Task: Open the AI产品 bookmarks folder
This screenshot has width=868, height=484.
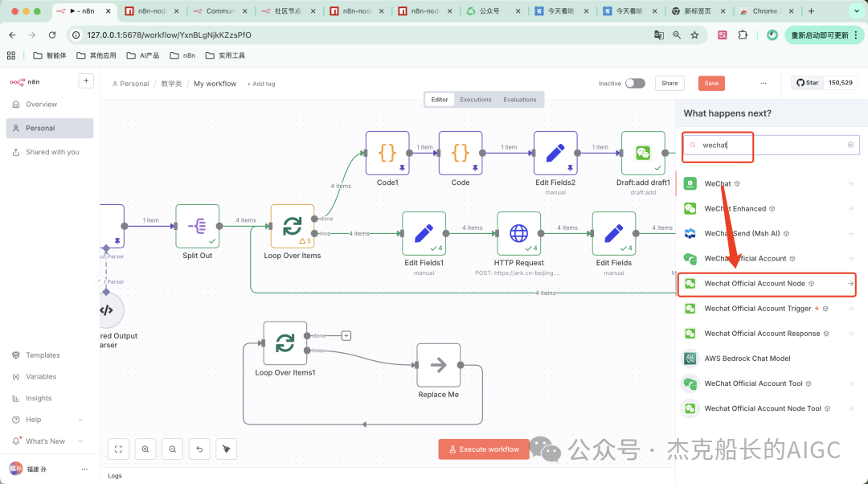Action: (x=143, y=55)
